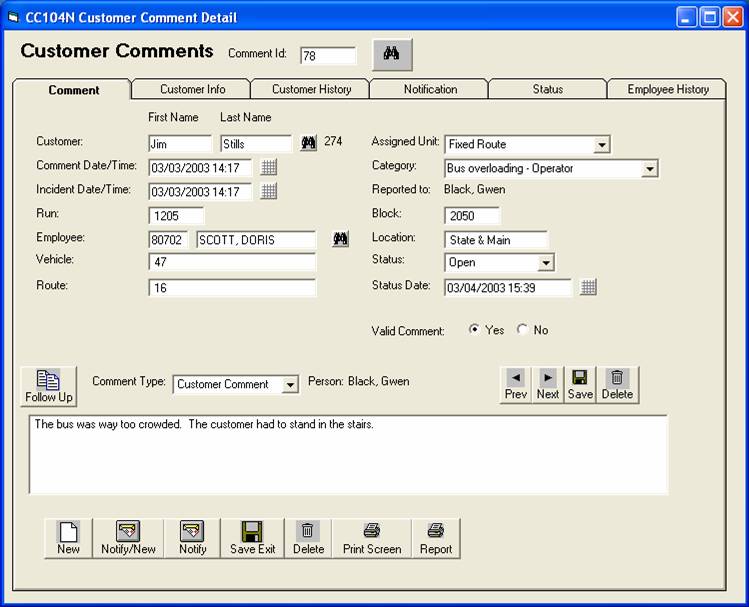
Task: Expand the Assigned Unit dropdown
Action: point(601,145)
